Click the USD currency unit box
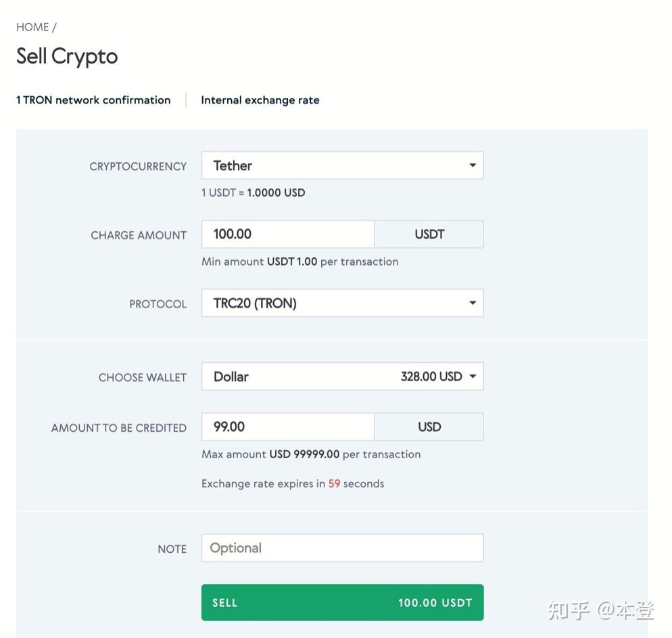The width and height of the screenshot is (672, 638). pyautogui.click(x=429, y=427)
